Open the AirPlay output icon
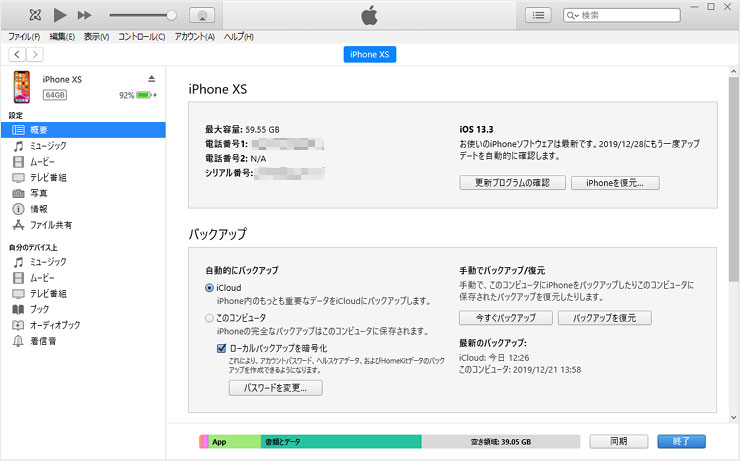The image size is (740, 461). tap(201, 15)
